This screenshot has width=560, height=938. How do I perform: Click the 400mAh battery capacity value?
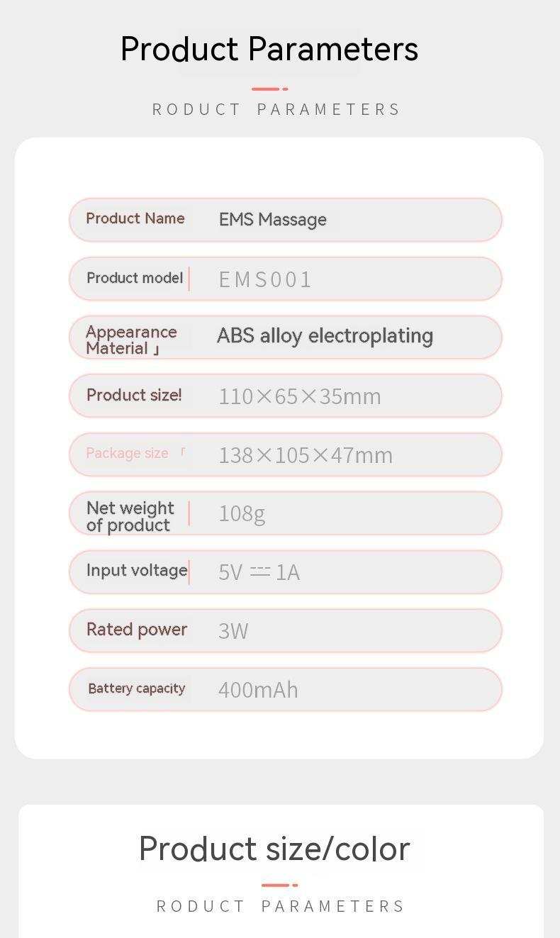pos(258,690)
